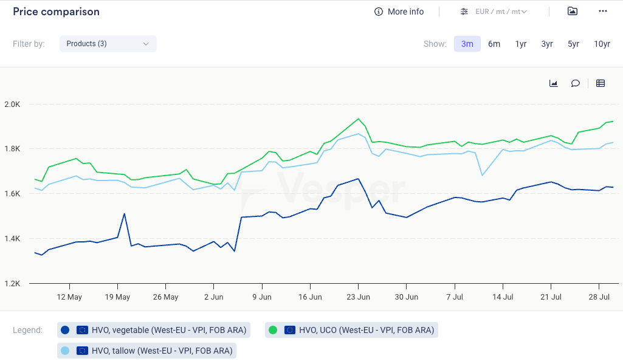
Task: Toggle HVO, tallow series in legend
Action: tap(162, 351)
